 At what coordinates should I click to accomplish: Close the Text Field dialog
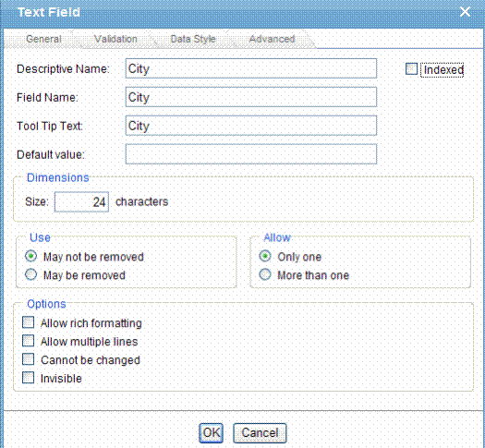tap(465, 12)
